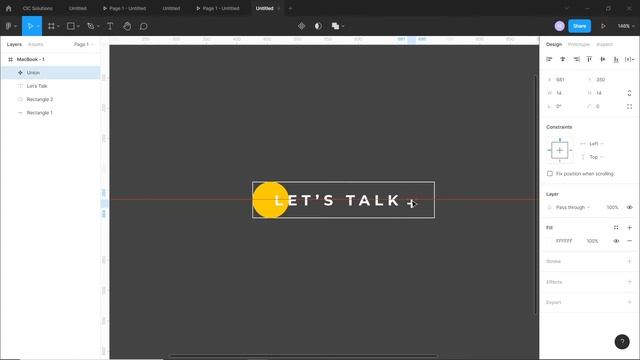640x360 pixels.
Task: Switch to the Inspect tab
Action: 604,44
